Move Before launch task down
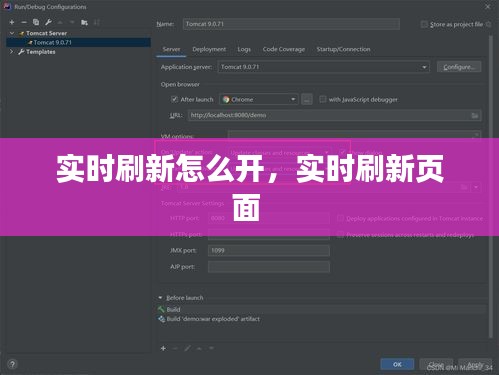The image size is (499, 375). pyautogui.click(x=211, y=348)
